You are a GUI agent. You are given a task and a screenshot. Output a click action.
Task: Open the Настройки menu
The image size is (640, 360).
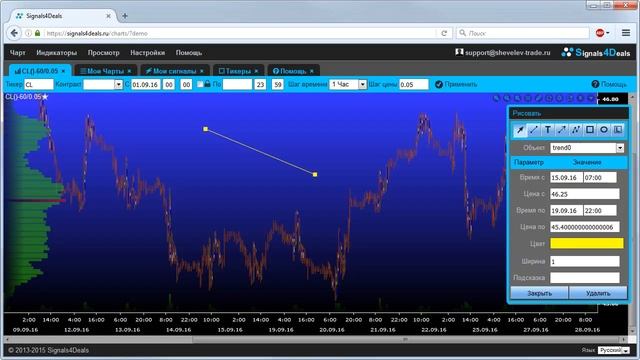pos(147,53)
